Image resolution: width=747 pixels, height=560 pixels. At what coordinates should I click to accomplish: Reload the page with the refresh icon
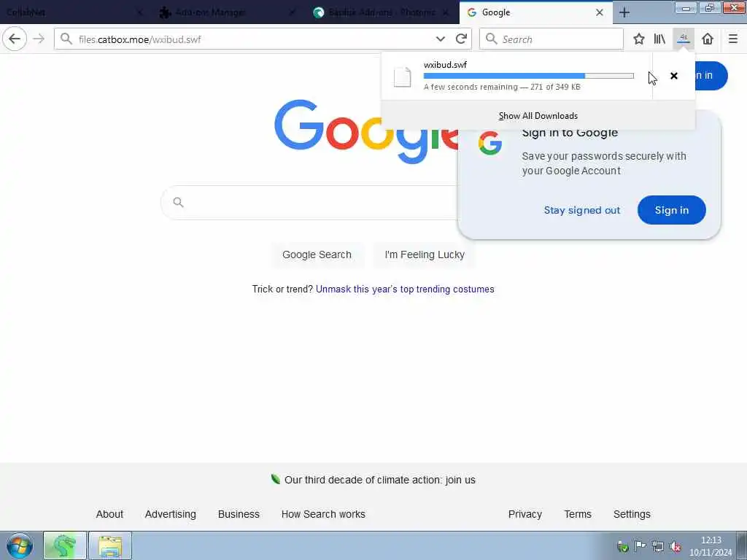point(461,39)
